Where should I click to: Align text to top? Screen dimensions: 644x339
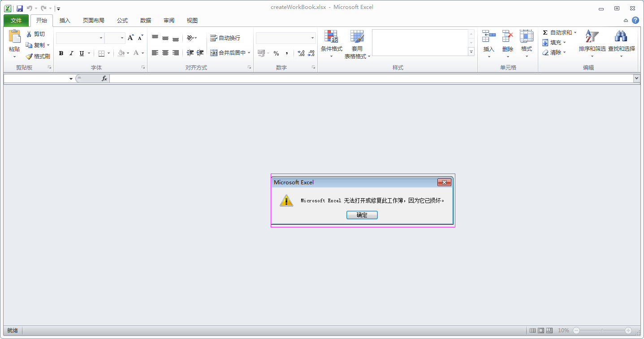point(155,38)
